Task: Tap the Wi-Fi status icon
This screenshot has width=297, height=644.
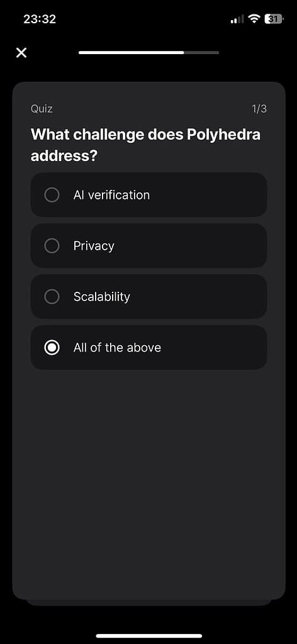Action: click(255, 19)
